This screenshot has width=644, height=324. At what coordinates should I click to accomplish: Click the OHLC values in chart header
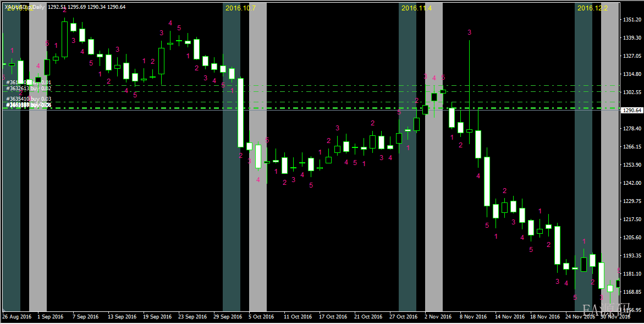[87, 7]
